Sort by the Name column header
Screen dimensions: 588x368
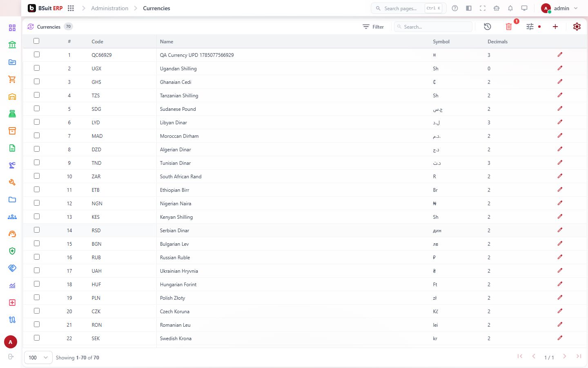[x=167, y=42]
